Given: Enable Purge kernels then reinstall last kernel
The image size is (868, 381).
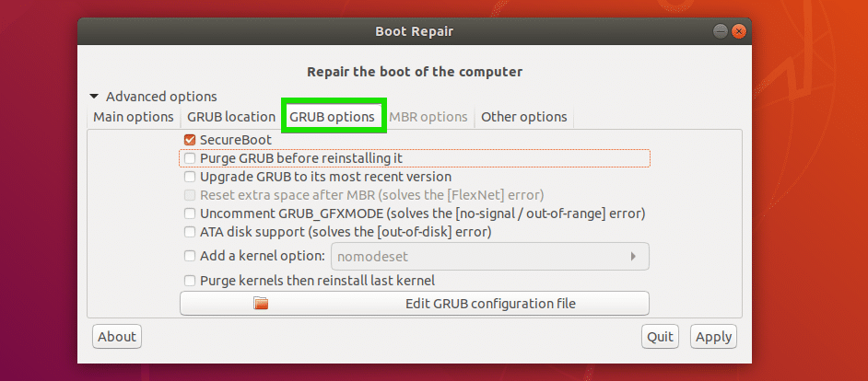Looking at the screenshot, I should click(x=190, y=281).
